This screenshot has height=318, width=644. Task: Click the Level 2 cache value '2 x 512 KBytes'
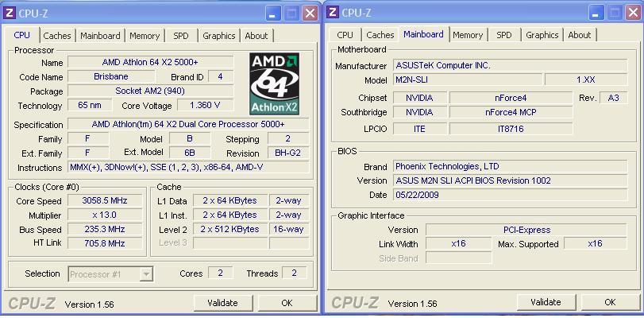230,229
